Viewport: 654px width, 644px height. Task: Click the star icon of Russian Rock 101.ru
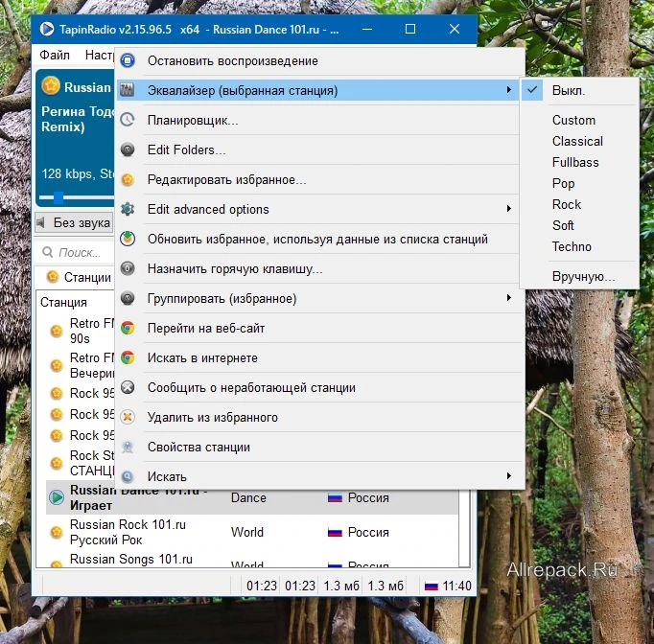pos(57,532)
